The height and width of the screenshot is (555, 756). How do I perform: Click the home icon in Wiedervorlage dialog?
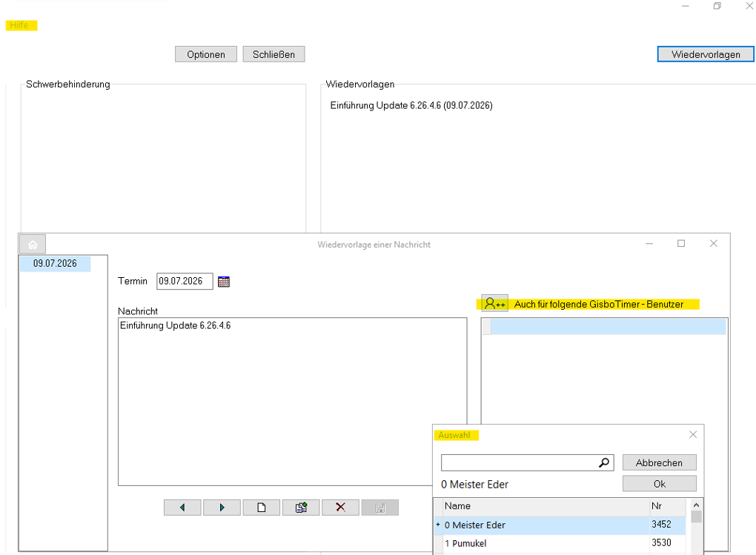(33, 245)
